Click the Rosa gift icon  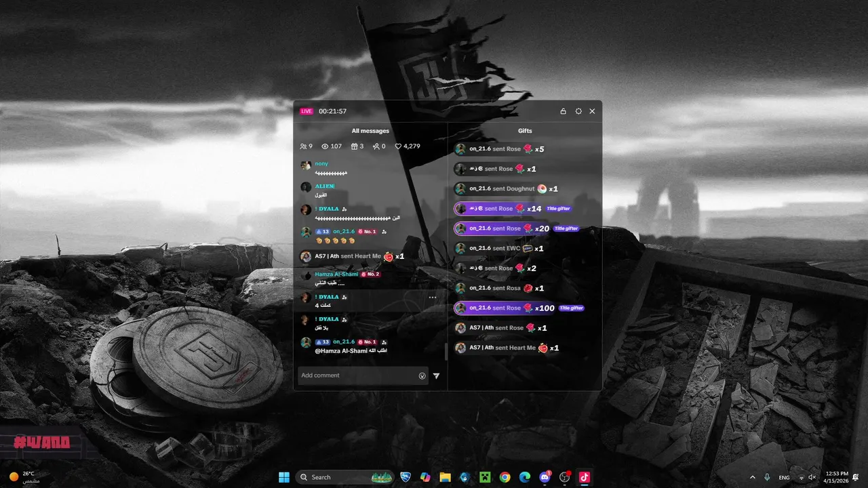(528, 289)
